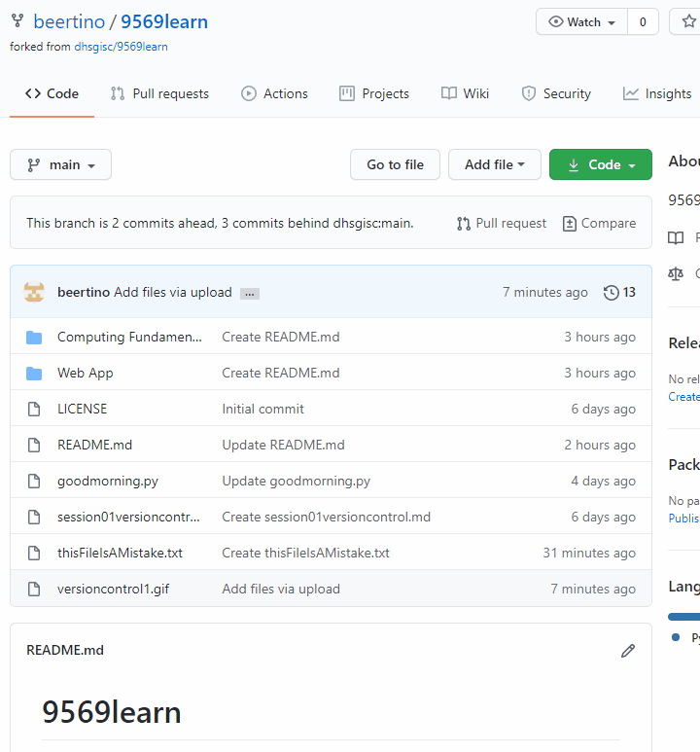
Task: Open the Initial commit message link
Action: click(262, 410)
